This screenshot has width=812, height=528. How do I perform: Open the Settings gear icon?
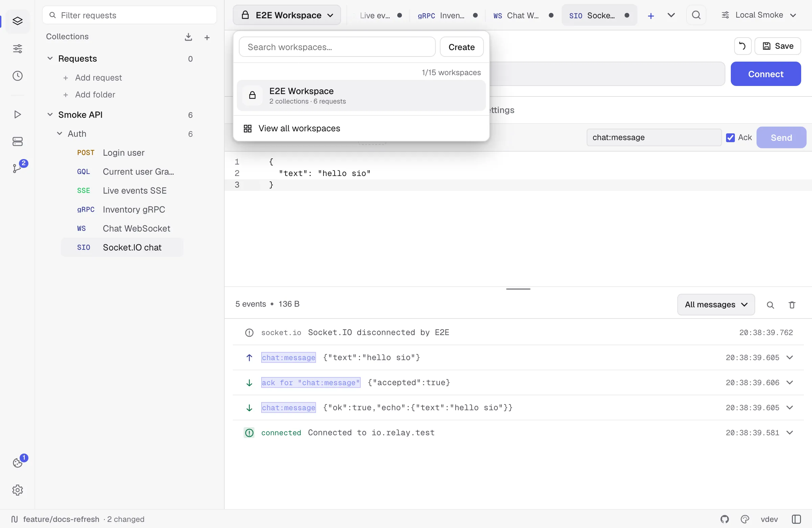pyautogui.click(x=17, y=490)
